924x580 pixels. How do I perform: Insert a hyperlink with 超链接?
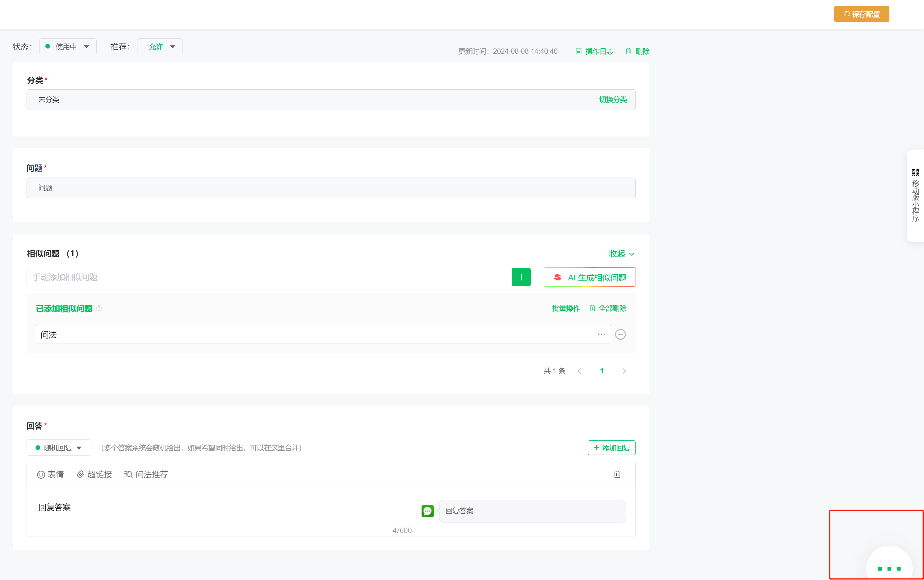pos(94,474)
